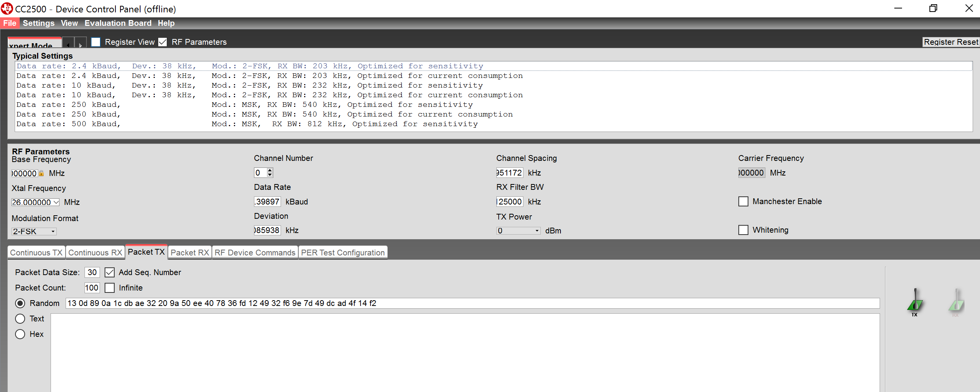Click the large packet text area
This screenshot has width=980, height=392.
465,353
